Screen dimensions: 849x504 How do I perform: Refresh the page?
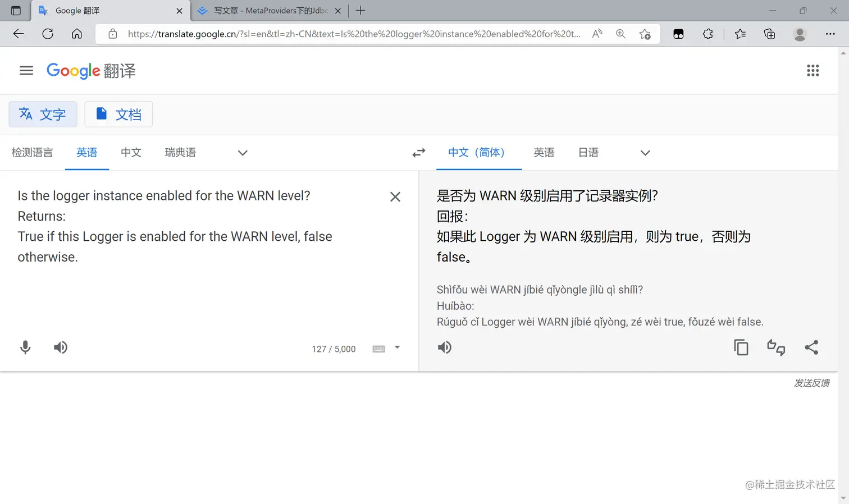48,34
